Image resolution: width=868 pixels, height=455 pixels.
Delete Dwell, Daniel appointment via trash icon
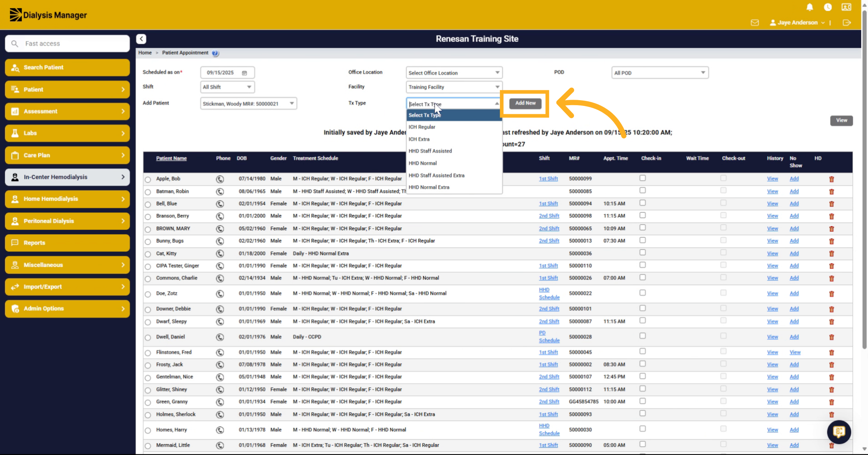pos(831,337)
